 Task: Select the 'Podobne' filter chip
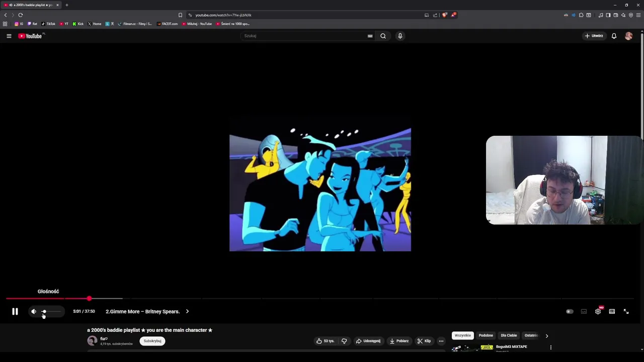(486, 335)
